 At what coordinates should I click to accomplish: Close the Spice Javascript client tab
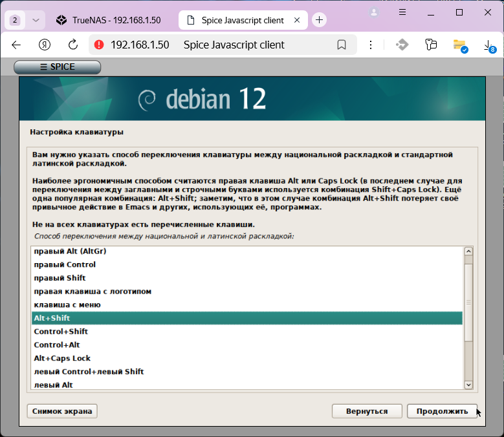click(x=297, y=20)
